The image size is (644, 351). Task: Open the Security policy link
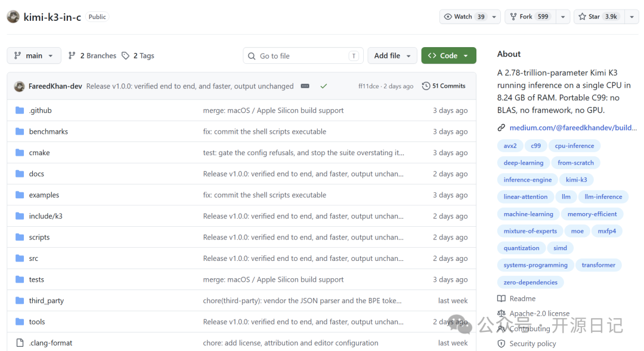tap(532, 344)
